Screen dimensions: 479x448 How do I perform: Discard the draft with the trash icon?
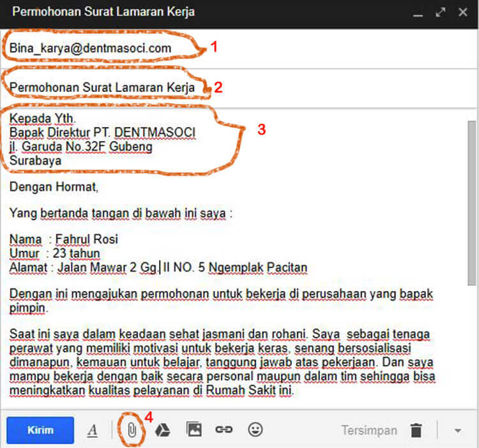click(x=416, y=430)
